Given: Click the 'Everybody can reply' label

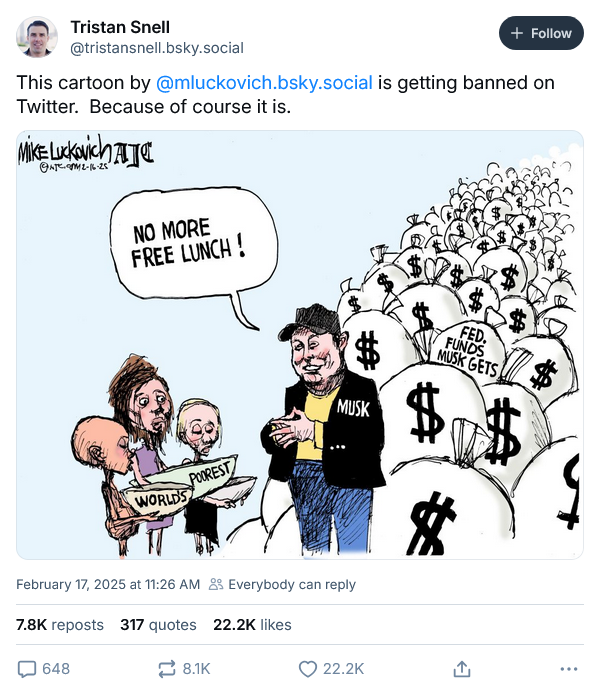Looking at the screenshot, I should [x=292, y=584].
